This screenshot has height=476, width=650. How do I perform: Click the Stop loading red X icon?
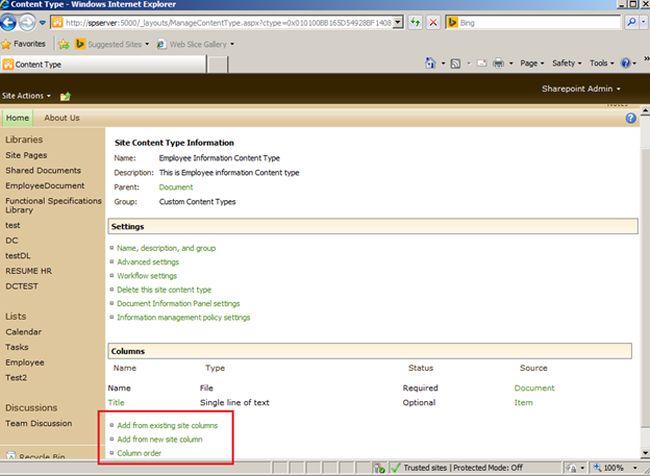(x=433, y=22)
